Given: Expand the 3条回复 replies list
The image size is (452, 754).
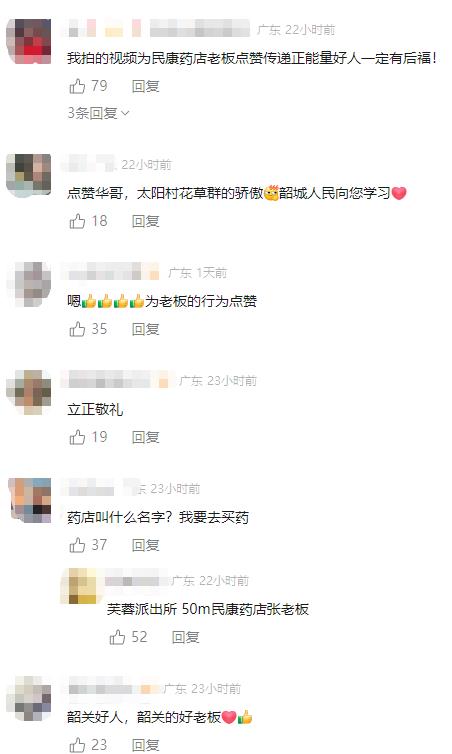Looking at the screenshot, I should pos(98,113).
